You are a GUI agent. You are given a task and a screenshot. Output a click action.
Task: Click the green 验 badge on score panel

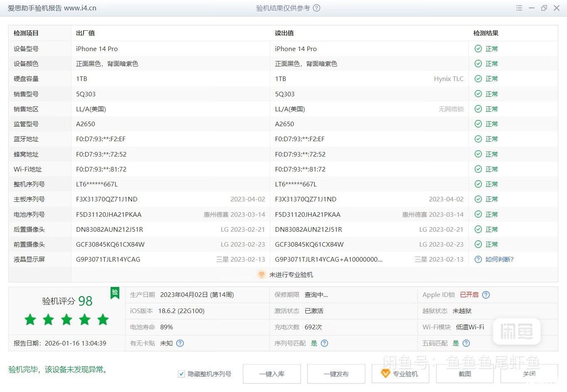click(115, 292)
